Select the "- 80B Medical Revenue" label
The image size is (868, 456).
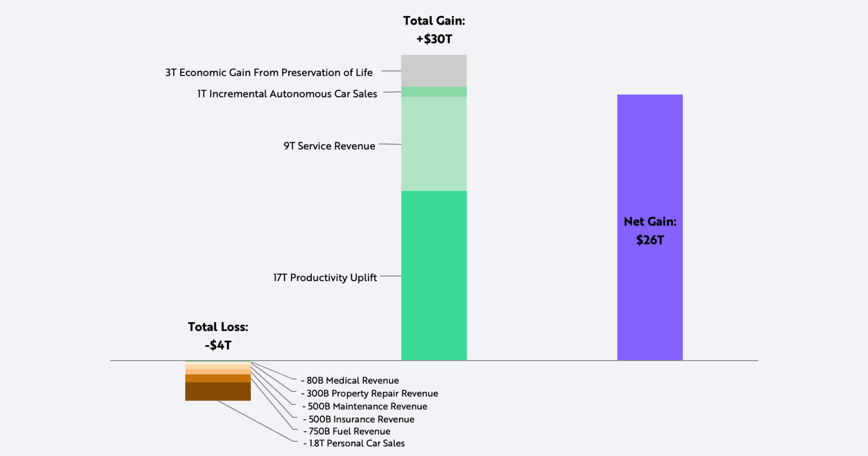pyautogui.click(x=350, y=380)
